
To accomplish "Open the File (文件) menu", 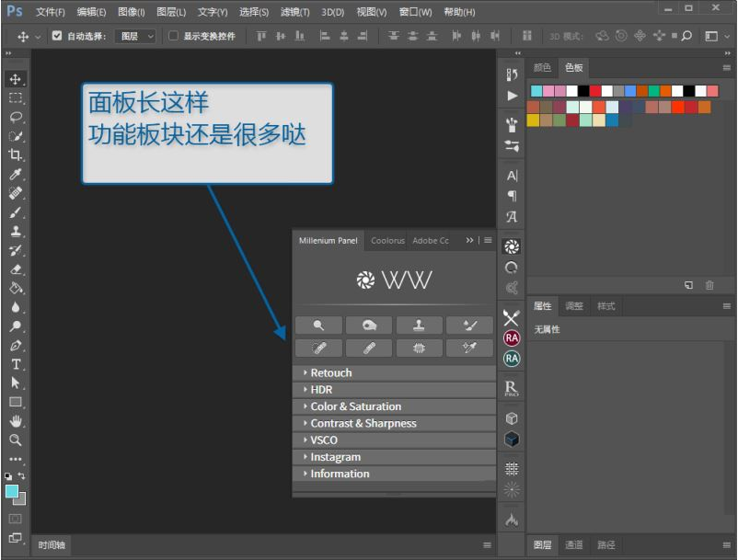I will point(50,12).
